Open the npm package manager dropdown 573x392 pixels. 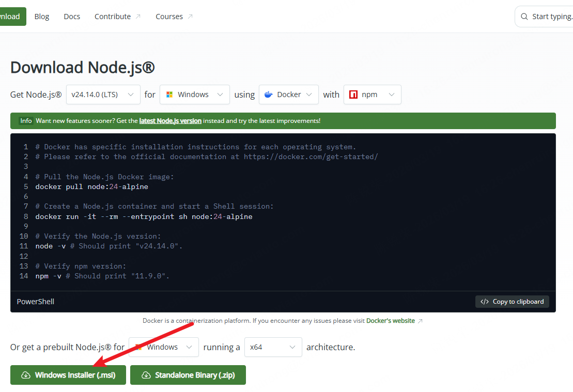373,95
